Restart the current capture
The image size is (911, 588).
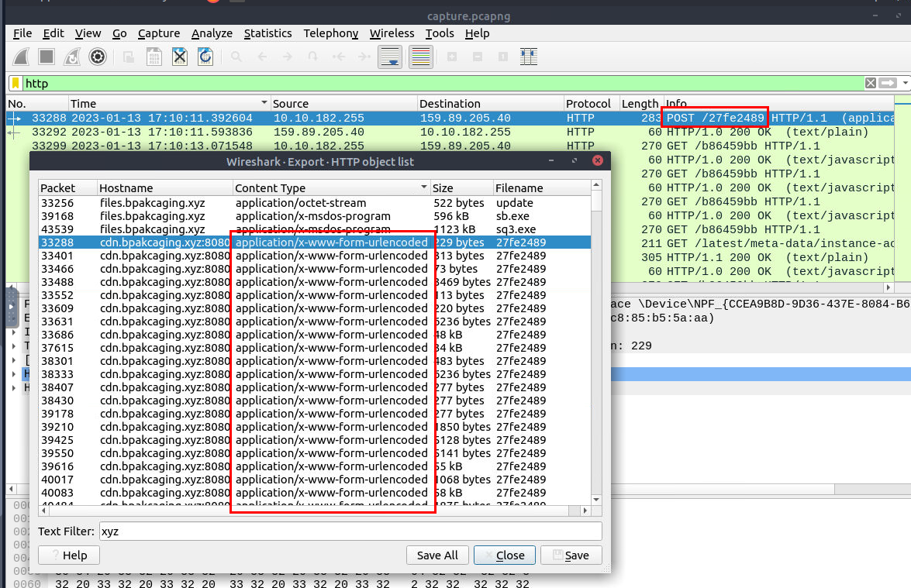(71, 57)
